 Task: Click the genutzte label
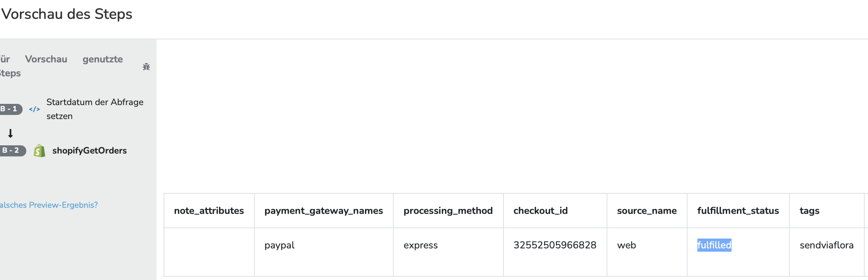click(x=103, y=59)
